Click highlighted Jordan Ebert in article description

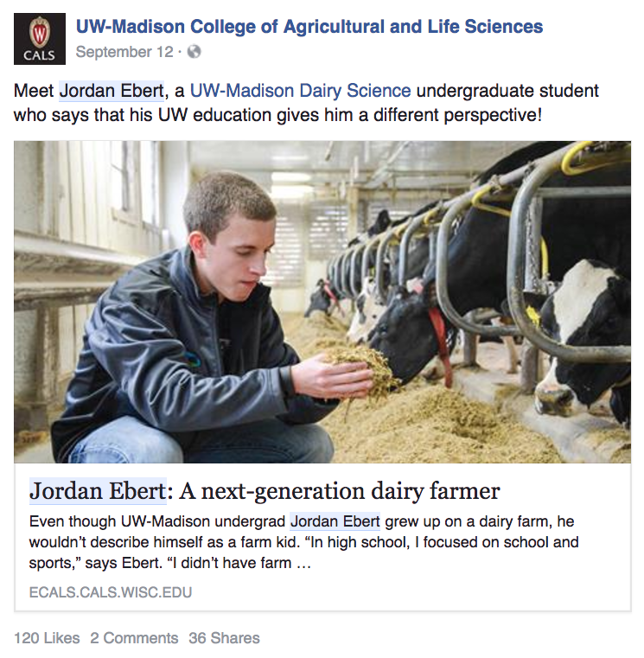[335, 521]
